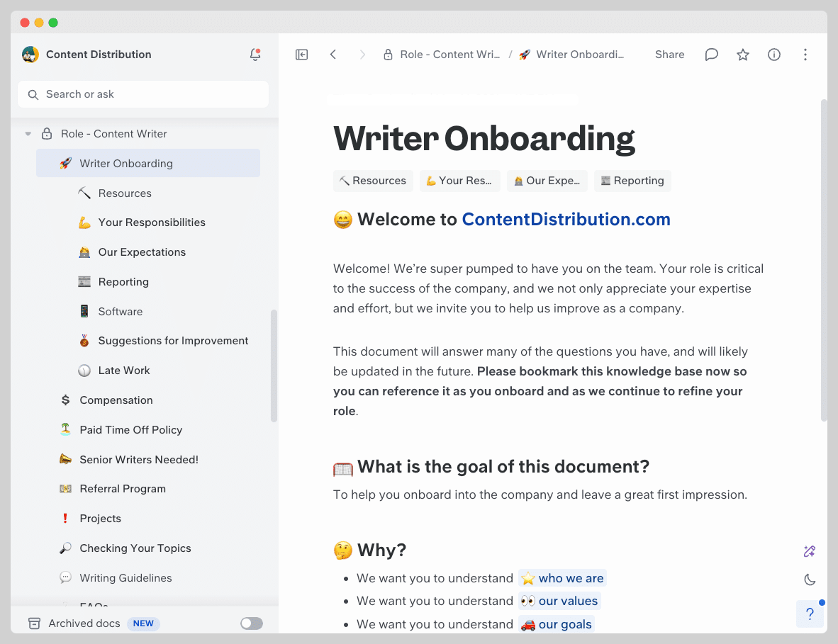838x644 pixels.
Task: Click the archive box icon
Action: [x=34, y=623]
